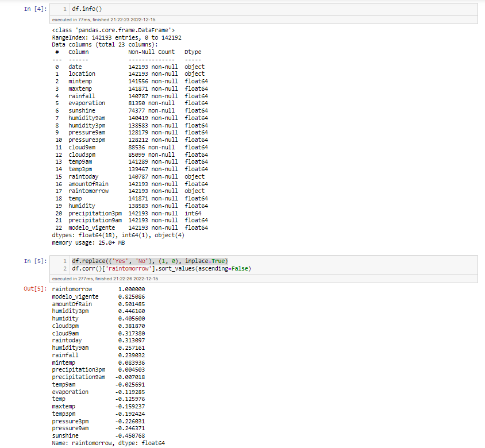Click evaporation correlation -0.119285

click(130, 392)
